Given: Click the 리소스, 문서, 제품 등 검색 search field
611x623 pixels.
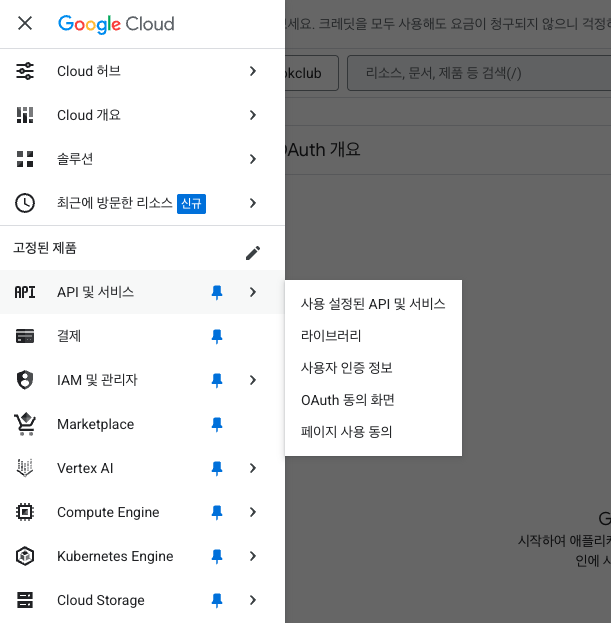Looking at the screenshot, I should click(x=479, y=73).
